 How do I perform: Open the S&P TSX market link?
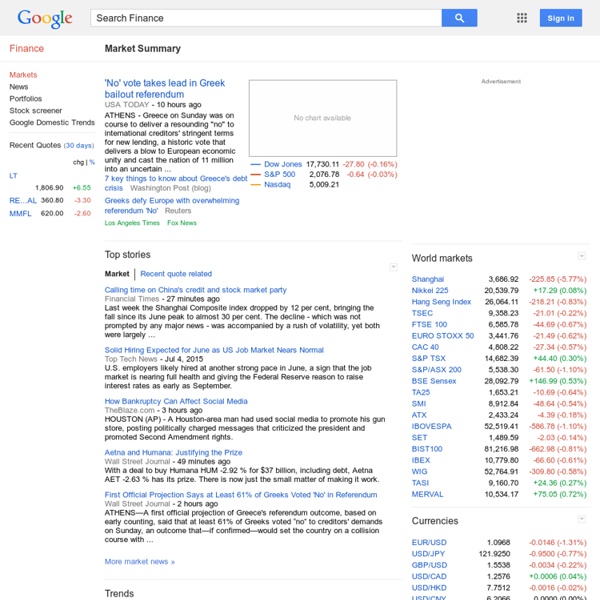(429, 358)
